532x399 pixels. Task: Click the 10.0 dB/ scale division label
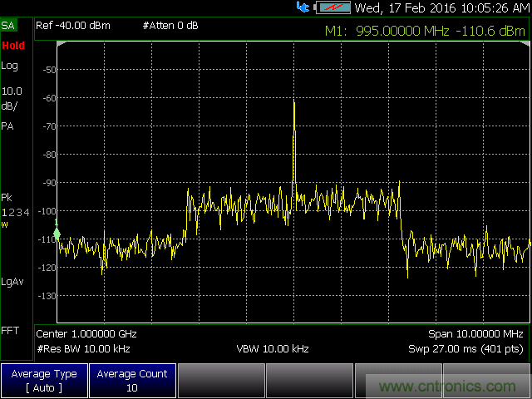tap(12, 96)
